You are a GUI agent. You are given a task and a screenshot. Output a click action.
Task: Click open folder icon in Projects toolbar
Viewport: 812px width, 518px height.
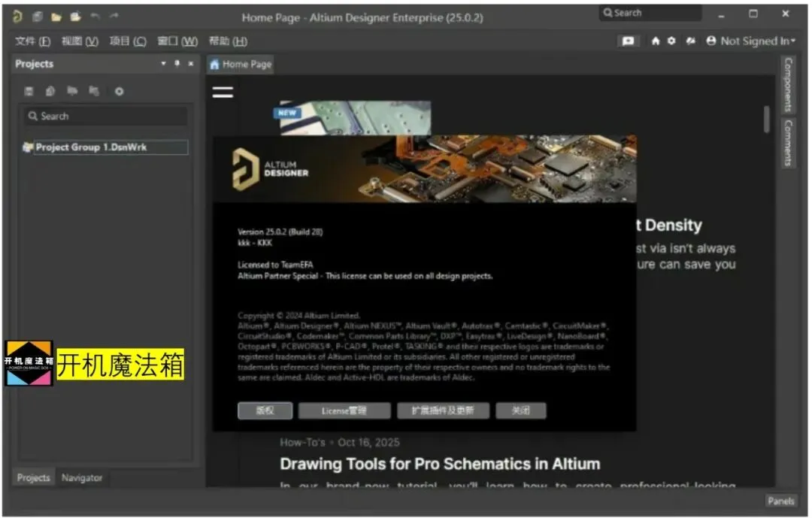72,91
